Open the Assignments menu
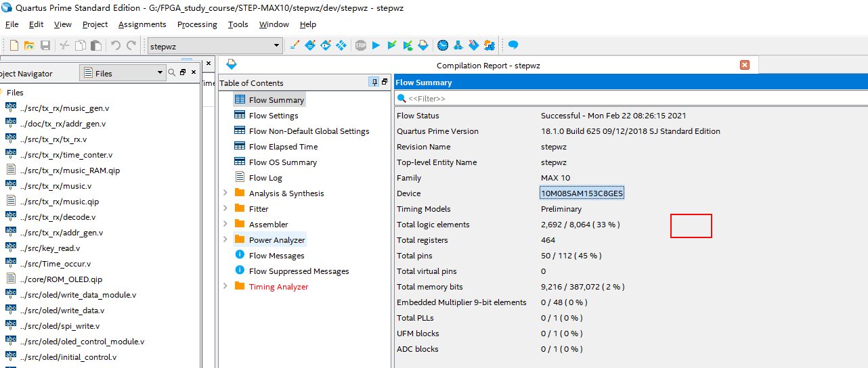The image size is (868, 368). pos(142,24)
